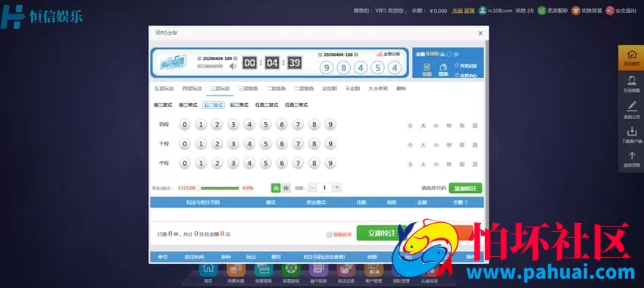The height and width of the screenshot is (288, 644).
Task: Click last drawn number ball 9
Action: 327,67
